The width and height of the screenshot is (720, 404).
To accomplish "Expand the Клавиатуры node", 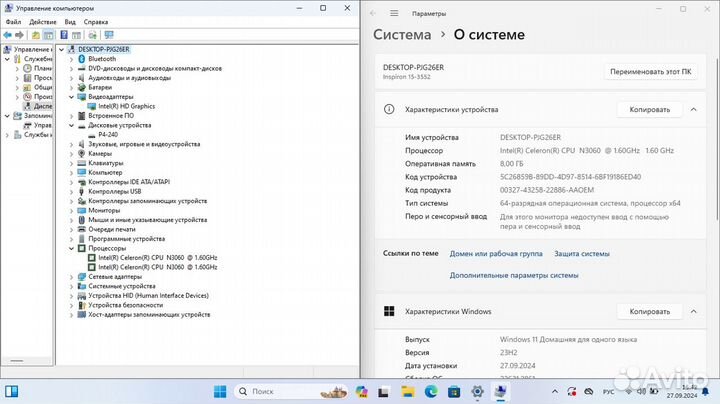I will (71, 163).
